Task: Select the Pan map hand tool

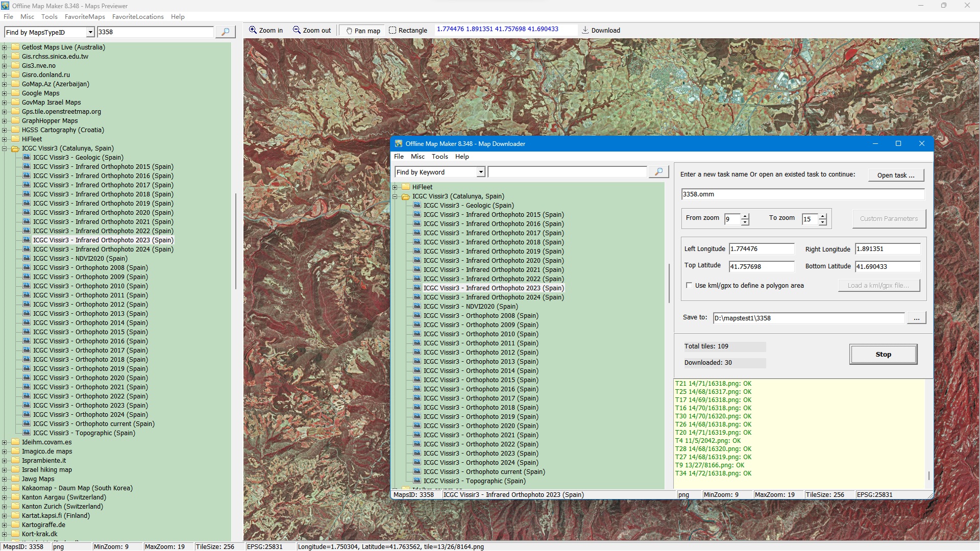Action: point(363,31)
